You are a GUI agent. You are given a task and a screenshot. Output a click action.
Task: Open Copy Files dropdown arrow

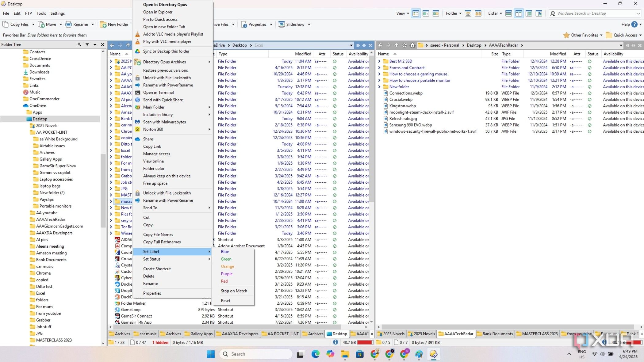click(x=34, y=25)
